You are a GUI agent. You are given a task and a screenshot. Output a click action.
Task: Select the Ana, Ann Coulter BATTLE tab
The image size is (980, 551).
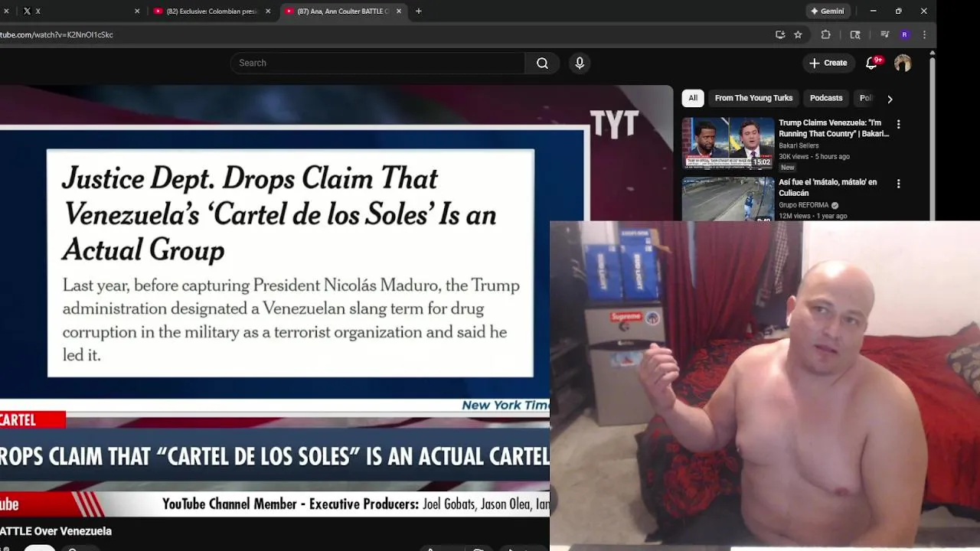tap(342, 11)
